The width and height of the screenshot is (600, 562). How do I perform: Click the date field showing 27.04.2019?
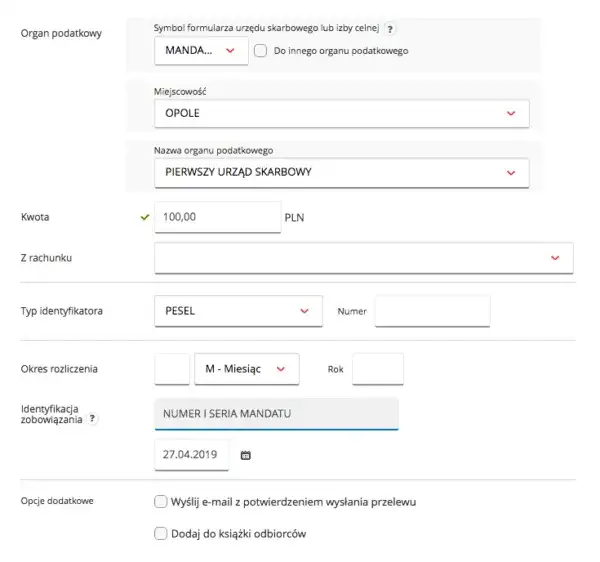click(x=192, y=455)
